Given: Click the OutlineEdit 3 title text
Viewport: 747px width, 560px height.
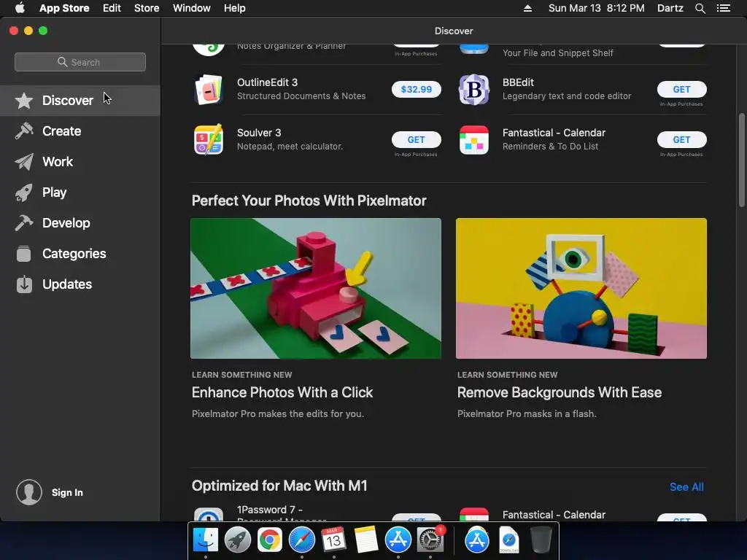Looking at the screenshot, I should point(267,82).
